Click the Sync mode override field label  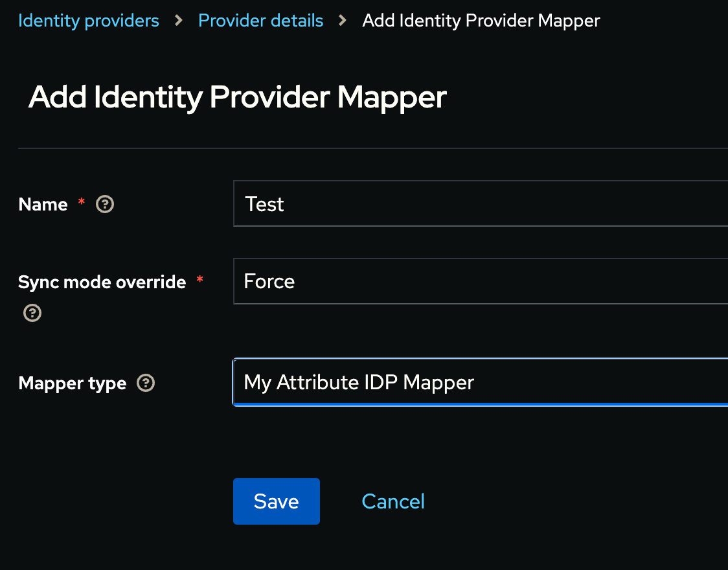[x=102, y=282]
